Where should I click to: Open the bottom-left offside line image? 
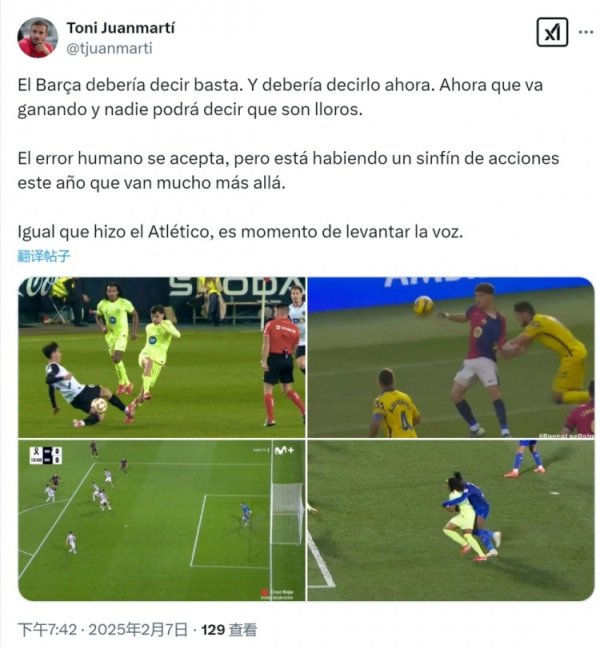[162, 520]
